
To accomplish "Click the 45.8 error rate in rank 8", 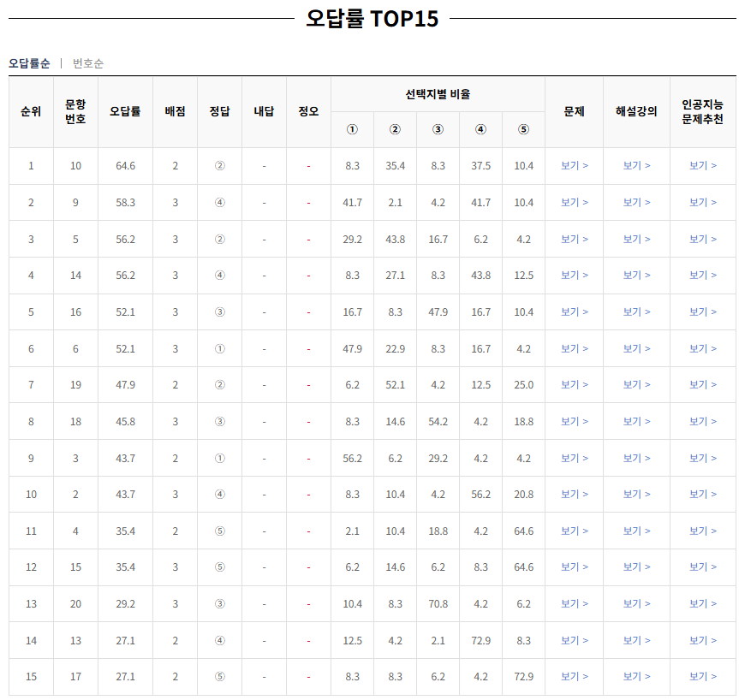I will point(125,422).
